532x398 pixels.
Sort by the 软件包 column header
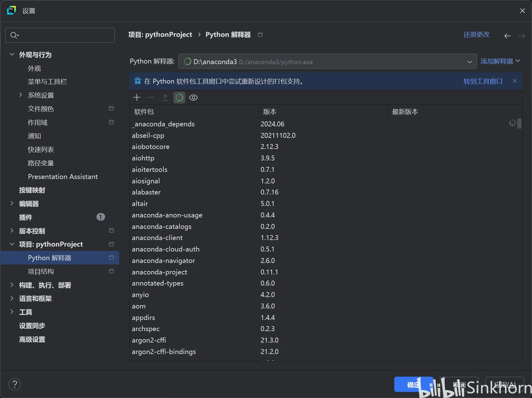coord(195,112)
